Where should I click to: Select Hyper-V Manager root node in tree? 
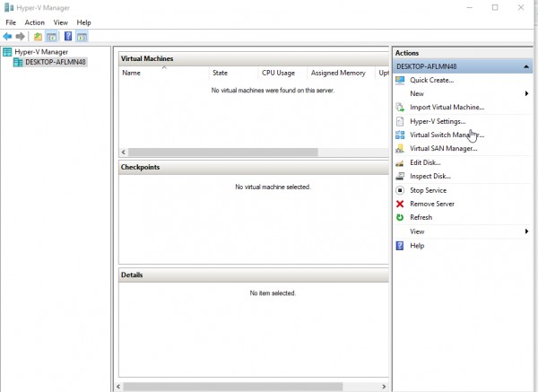[x=41, y=52]
